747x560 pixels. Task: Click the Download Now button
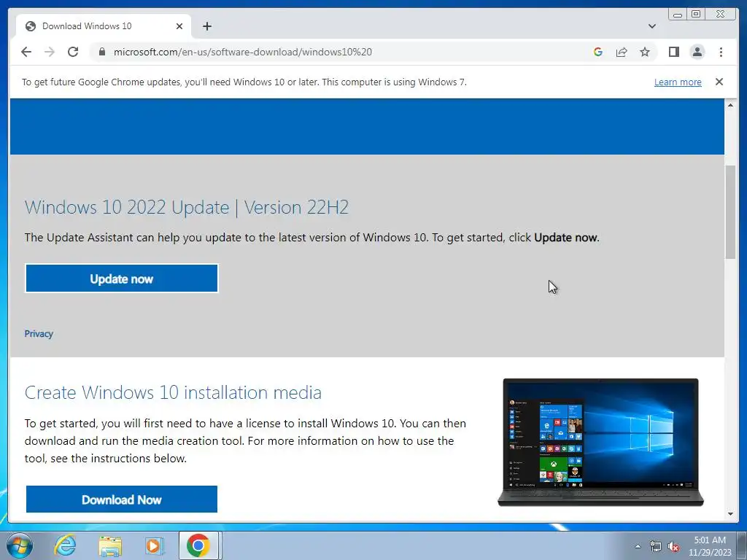coord(122,499)
